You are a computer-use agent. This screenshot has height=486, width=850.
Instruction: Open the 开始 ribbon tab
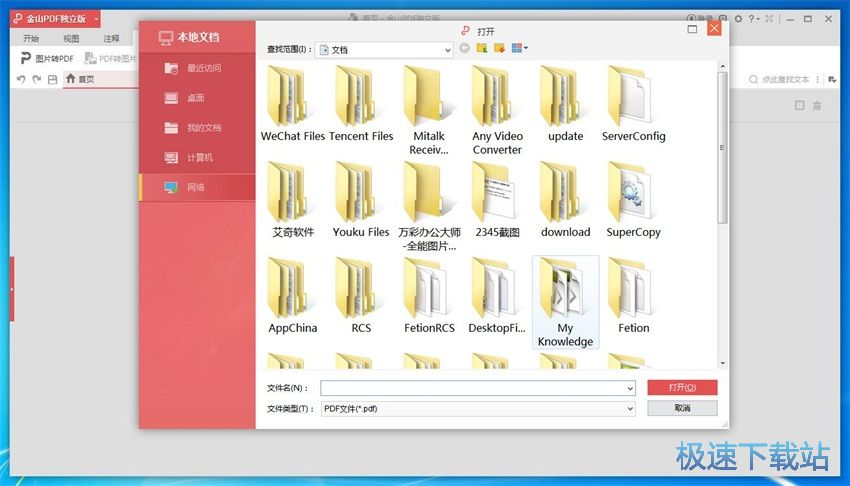pos(31,38)
